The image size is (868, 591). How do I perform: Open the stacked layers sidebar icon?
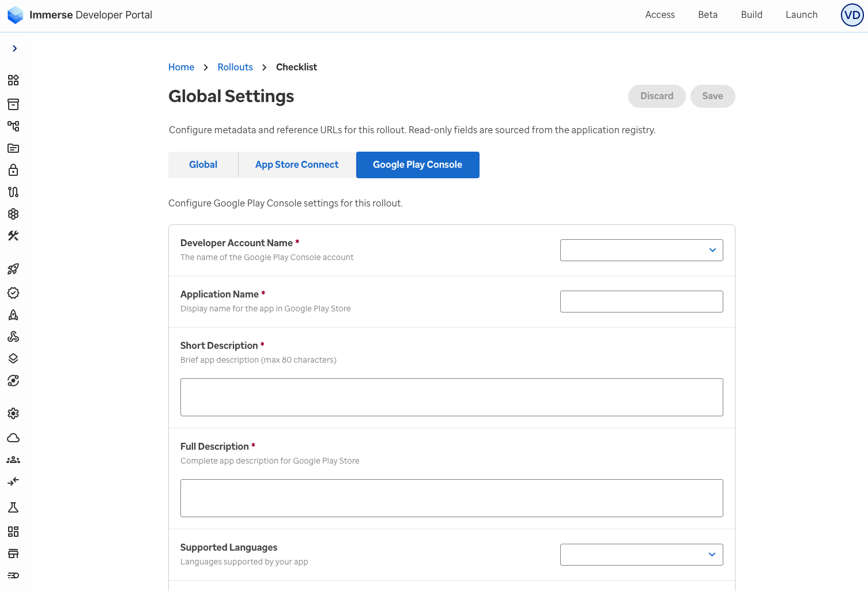(13, 359)
